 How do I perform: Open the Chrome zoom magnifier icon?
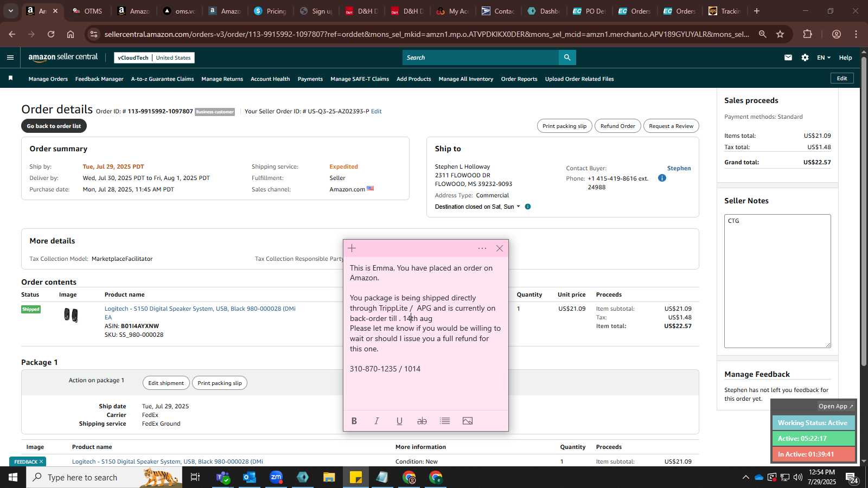pyautogui.click(x=763, y=34)
